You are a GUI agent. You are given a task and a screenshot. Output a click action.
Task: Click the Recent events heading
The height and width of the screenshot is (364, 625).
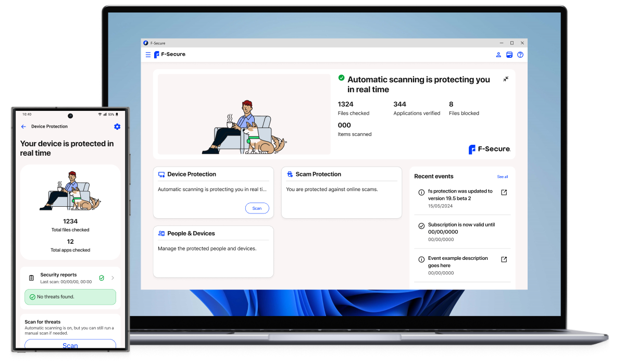(434, 177)
